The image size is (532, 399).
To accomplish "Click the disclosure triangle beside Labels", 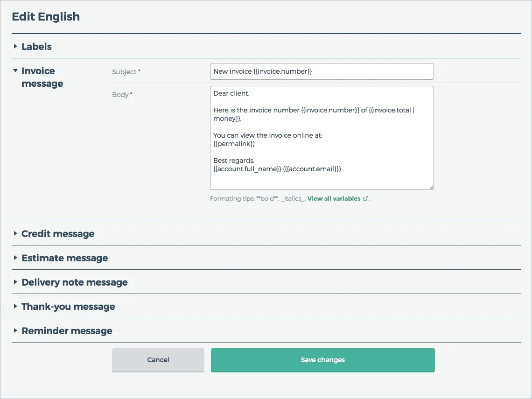I will [x=15, y=46].
